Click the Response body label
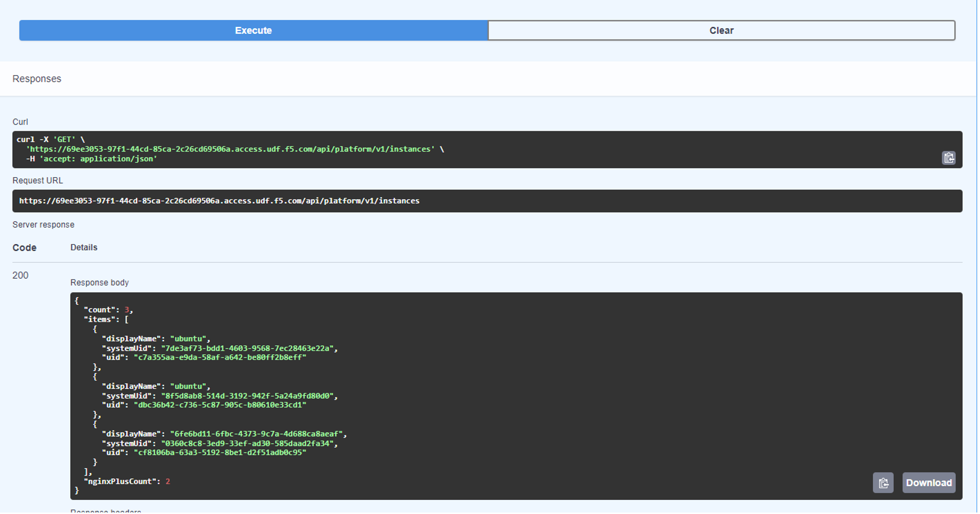This screenshot has width=980, height=514. 99,282
